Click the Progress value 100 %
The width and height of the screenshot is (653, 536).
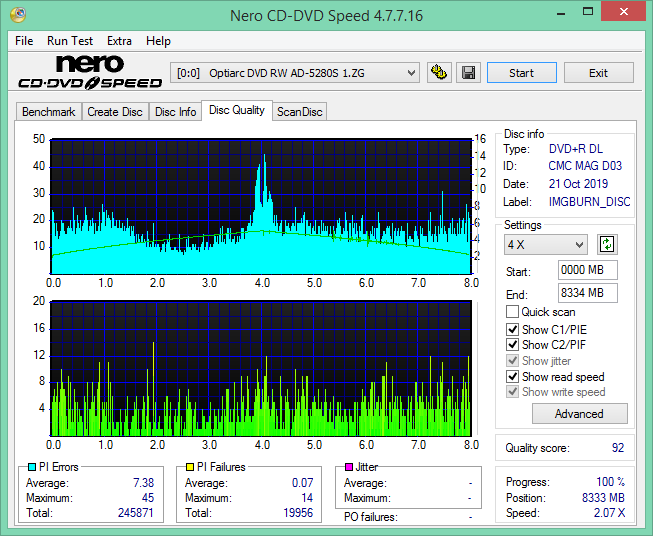click(611, 482)
